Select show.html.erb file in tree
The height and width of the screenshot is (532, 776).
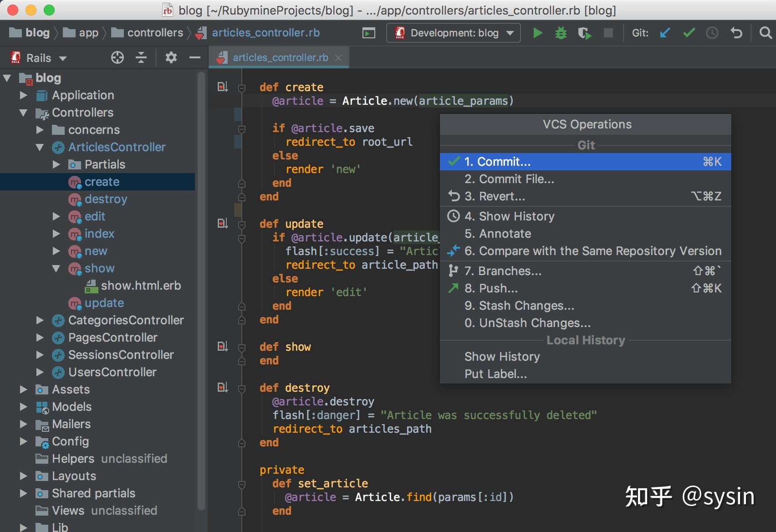pyautogui.click(x=141, y=286)
